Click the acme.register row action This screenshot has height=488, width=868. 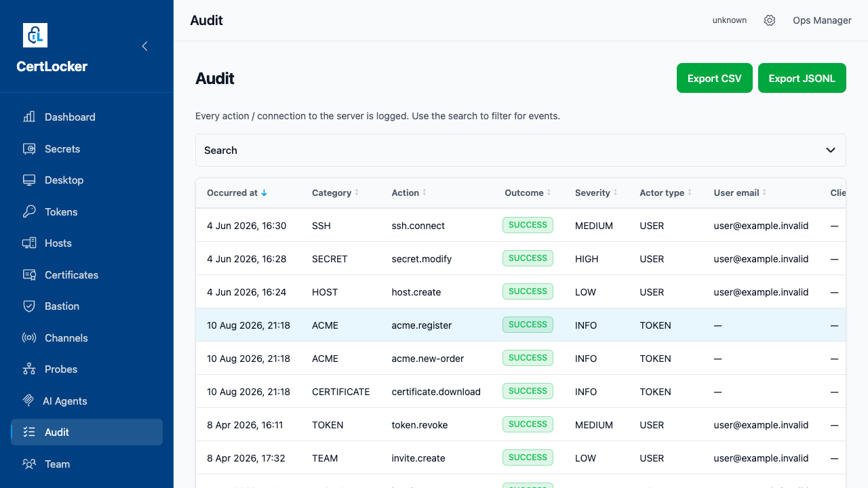[422, 325]
